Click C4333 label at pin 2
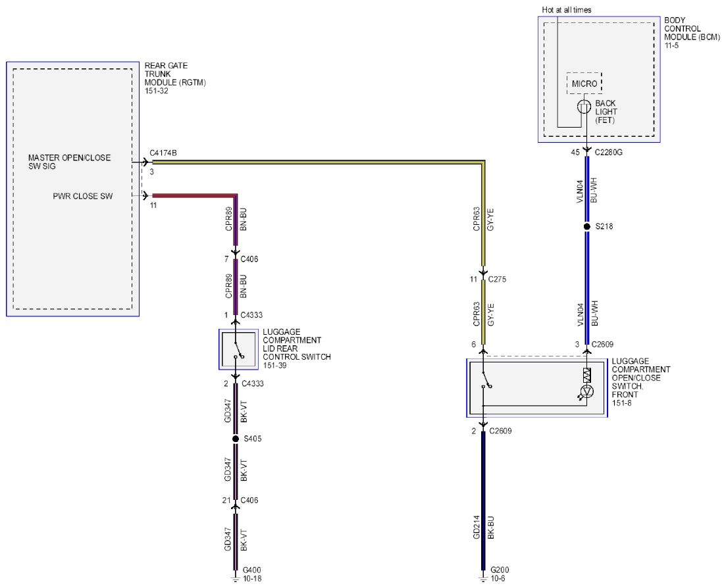This screenshot has width=726, height=588. pos(252,383)
